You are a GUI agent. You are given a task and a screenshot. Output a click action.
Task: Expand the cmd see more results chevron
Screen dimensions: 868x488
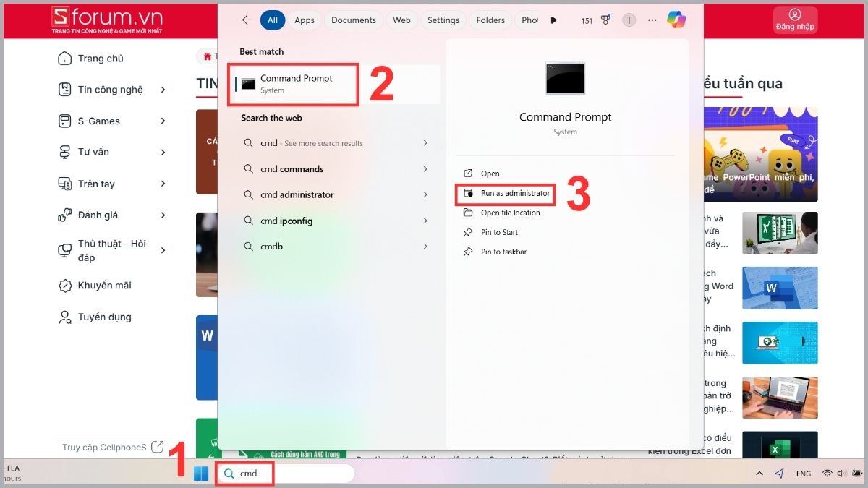pyautogui.click(x=425, y=143)
